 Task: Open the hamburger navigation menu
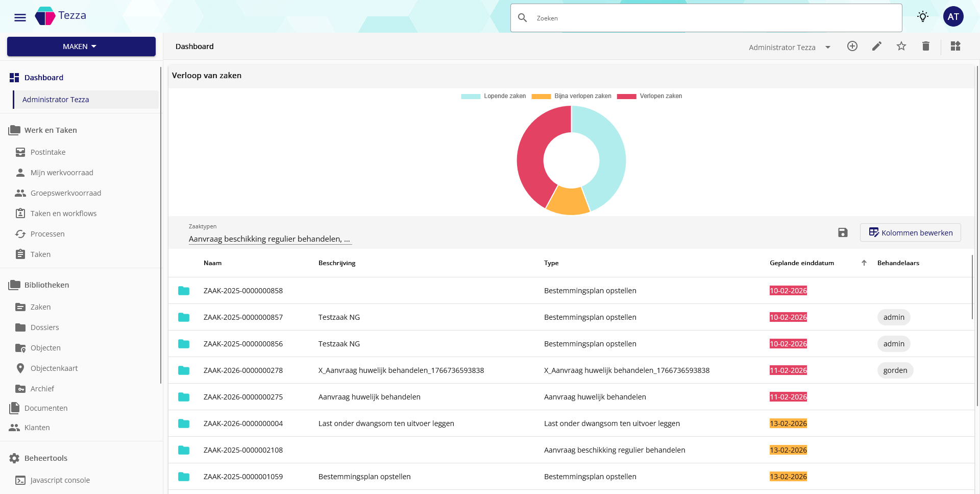(20, 18)
